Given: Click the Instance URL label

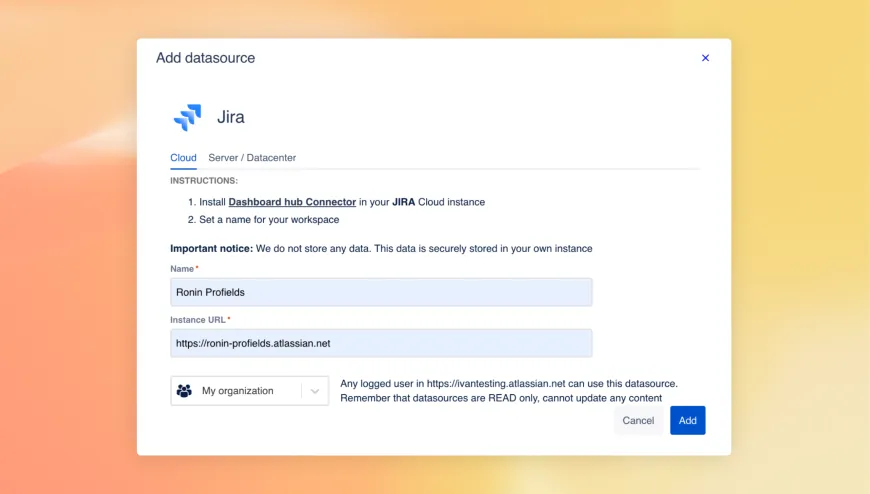Looking at the screenshot, I should 198,320.
